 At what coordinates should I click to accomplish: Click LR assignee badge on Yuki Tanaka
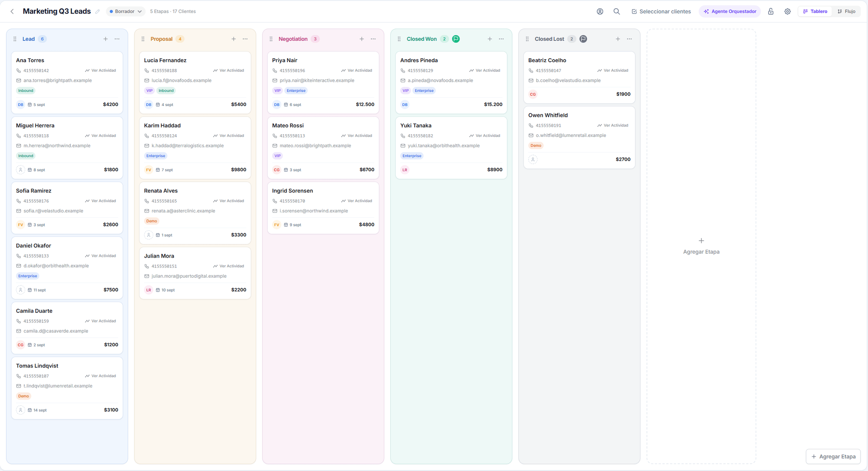[x=405, y=170]
